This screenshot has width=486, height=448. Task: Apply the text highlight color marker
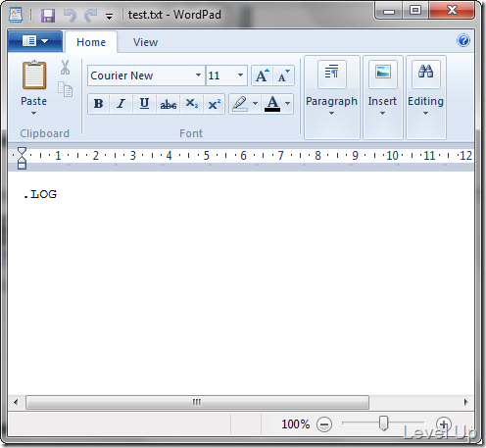pyautogui.click(x=240, y=104)
